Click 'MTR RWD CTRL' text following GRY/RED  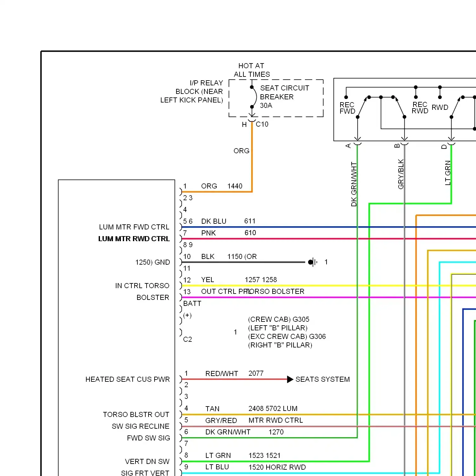[276, 420]
